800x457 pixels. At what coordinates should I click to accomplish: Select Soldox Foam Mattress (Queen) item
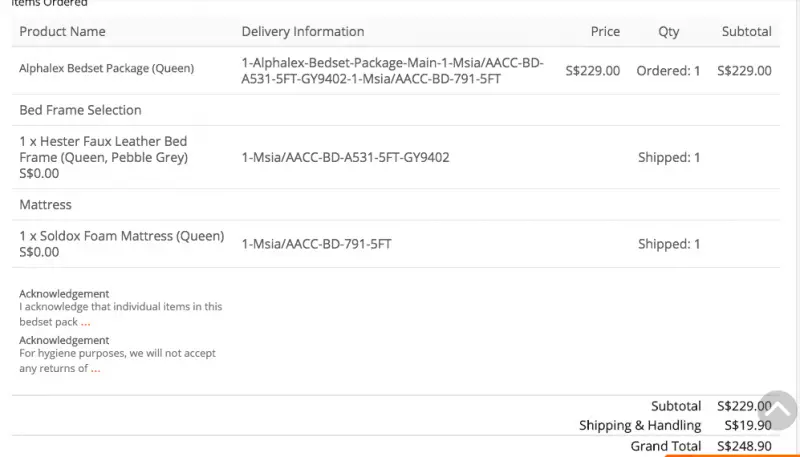pyautogui.click(x=122, y=236)
